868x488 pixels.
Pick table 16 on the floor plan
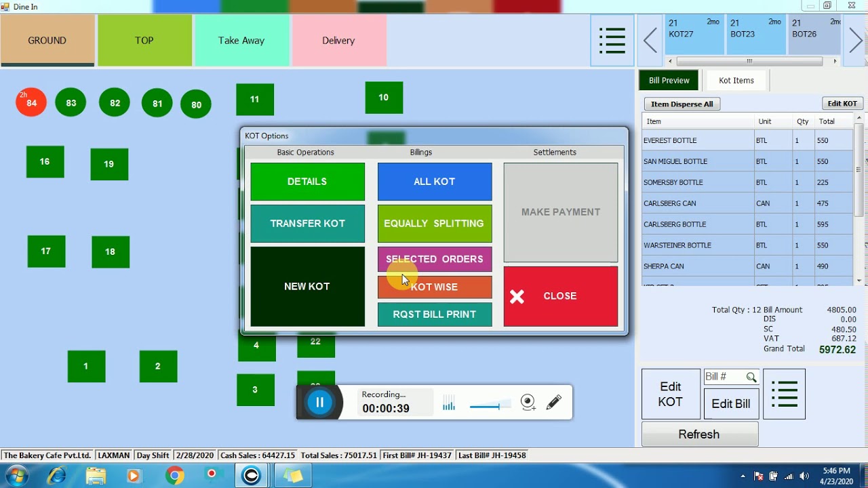pyautogui.click(x=45, y=161)
